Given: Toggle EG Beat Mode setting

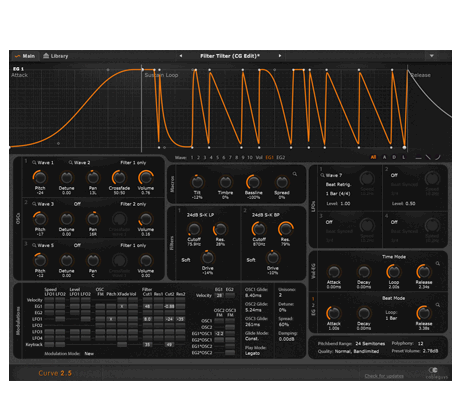Looking at the screenshot, I should tap(393, 298).
